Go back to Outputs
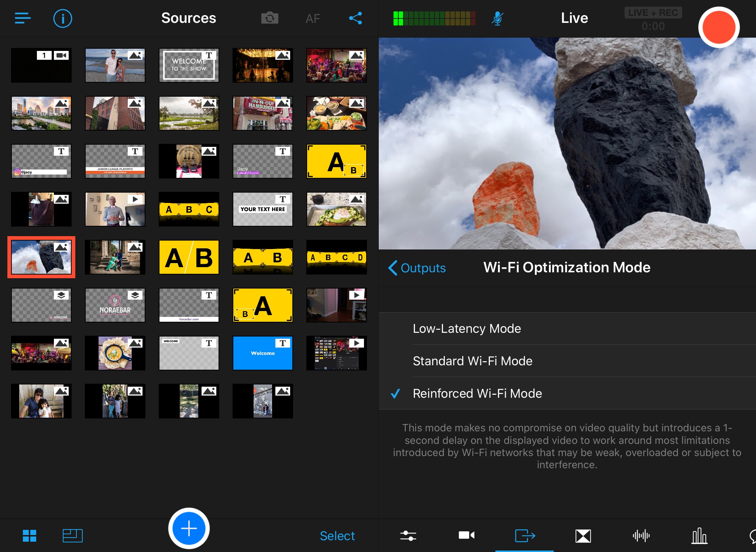The image size is (756, 552). point(417,268)
